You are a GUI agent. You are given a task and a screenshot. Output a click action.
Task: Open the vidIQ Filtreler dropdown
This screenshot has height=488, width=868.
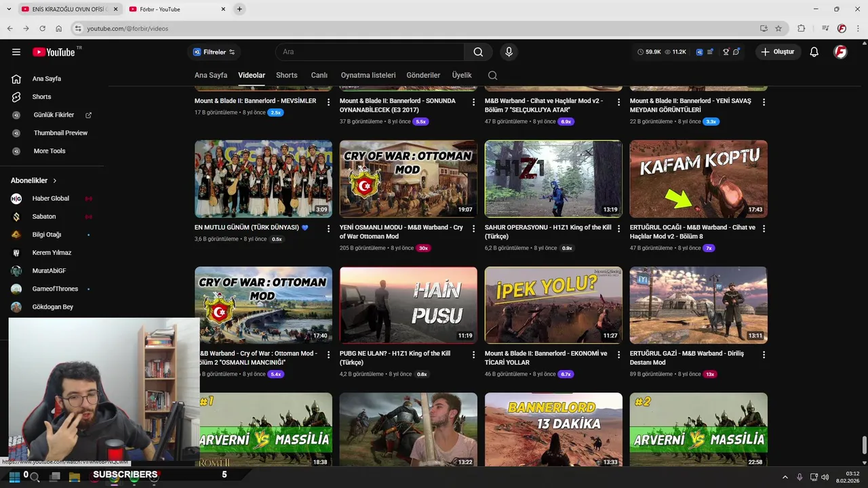point(214,52)
